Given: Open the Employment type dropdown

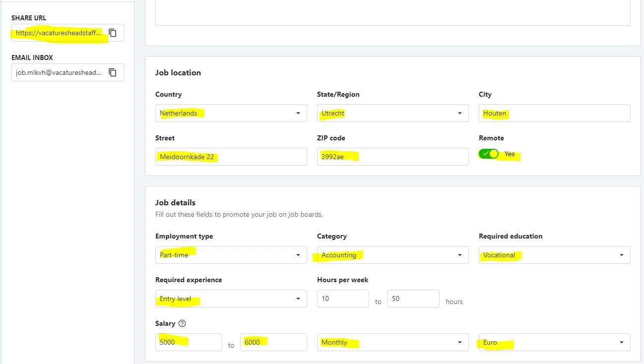Looking at the screenshot, I should point(231,255).
